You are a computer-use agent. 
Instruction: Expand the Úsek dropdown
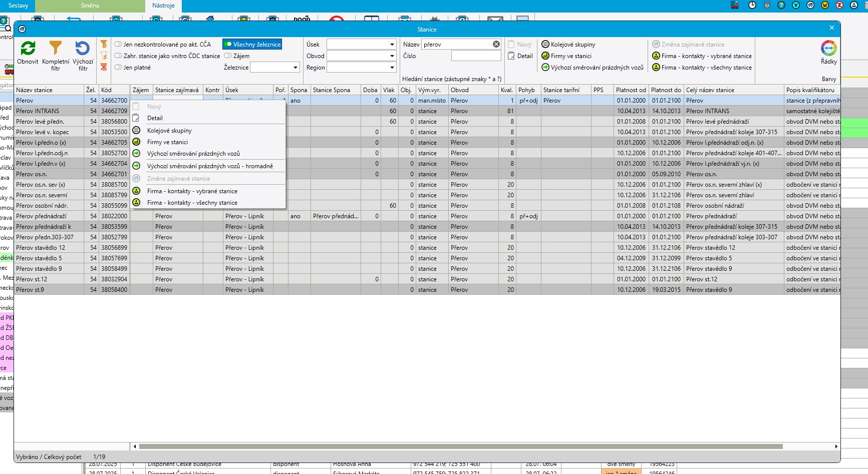(x=392, y=45)
